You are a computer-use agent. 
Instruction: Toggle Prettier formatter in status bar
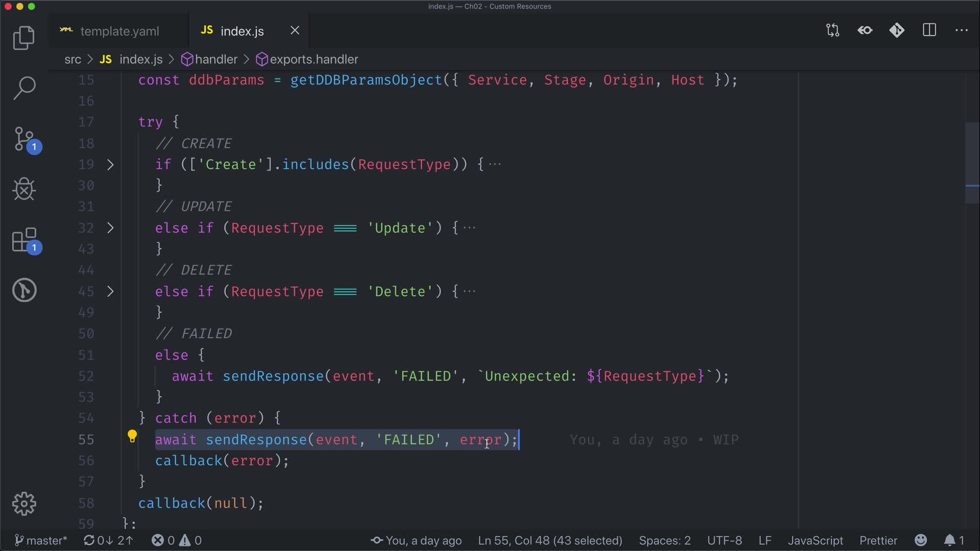878,540
